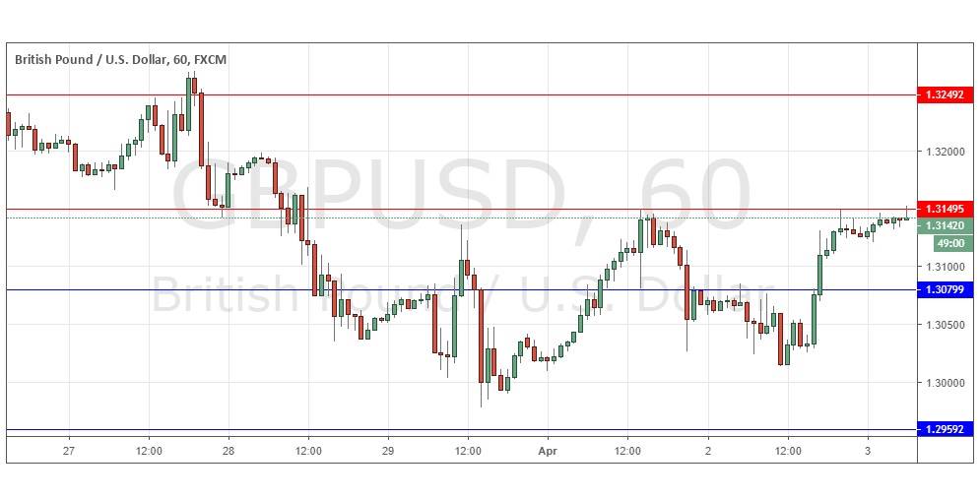980x499 pixels.
Task: Click the 1.30500 price axis label
Action: click(944, 325)
